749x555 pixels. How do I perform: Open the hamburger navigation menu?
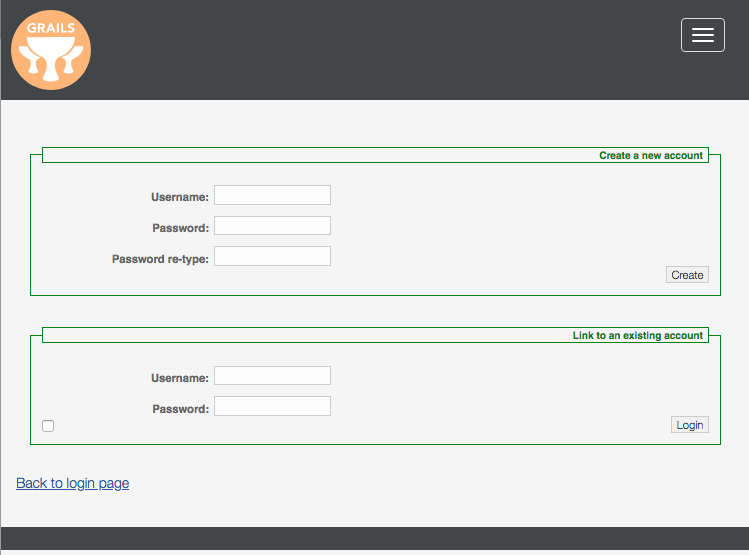702,35
